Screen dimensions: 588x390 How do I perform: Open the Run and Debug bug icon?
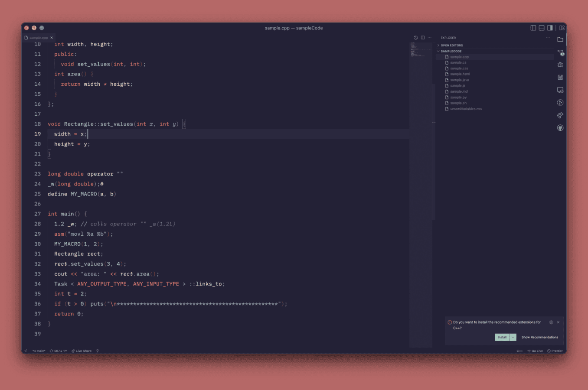(560, 65)
